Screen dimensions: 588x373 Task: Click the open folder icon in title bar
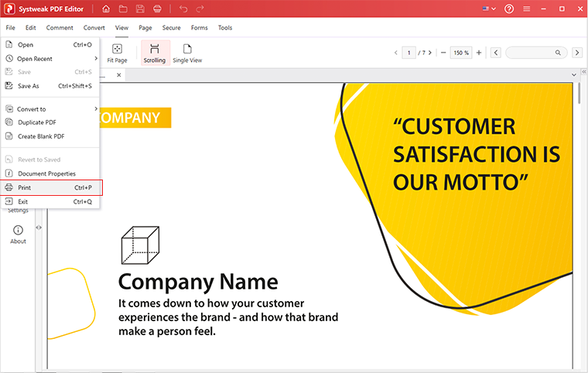click(123, 9)
